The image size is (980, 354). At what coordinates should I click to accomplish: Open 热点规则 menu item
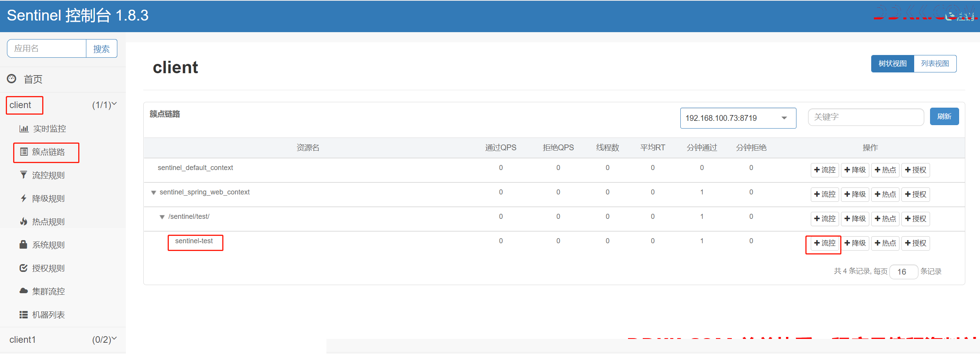point(48,222)
